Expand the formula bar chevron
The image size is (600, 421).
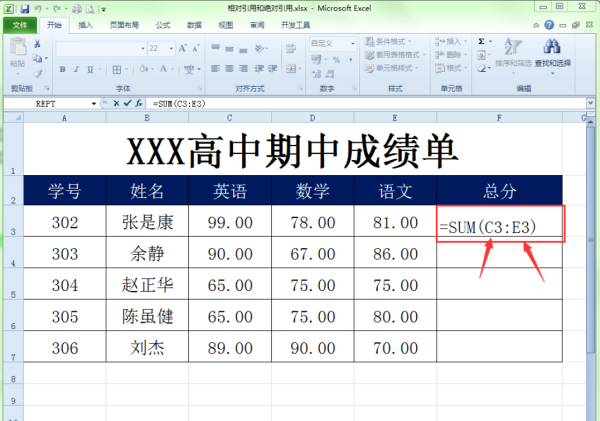[591, 103]
